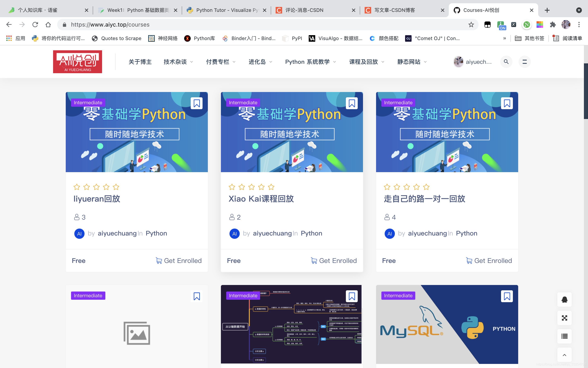This screenshot has height=368, width=588.
Task: Expand the 技术杂谈 dropdown menu
Action: click(x=178, y=62)
